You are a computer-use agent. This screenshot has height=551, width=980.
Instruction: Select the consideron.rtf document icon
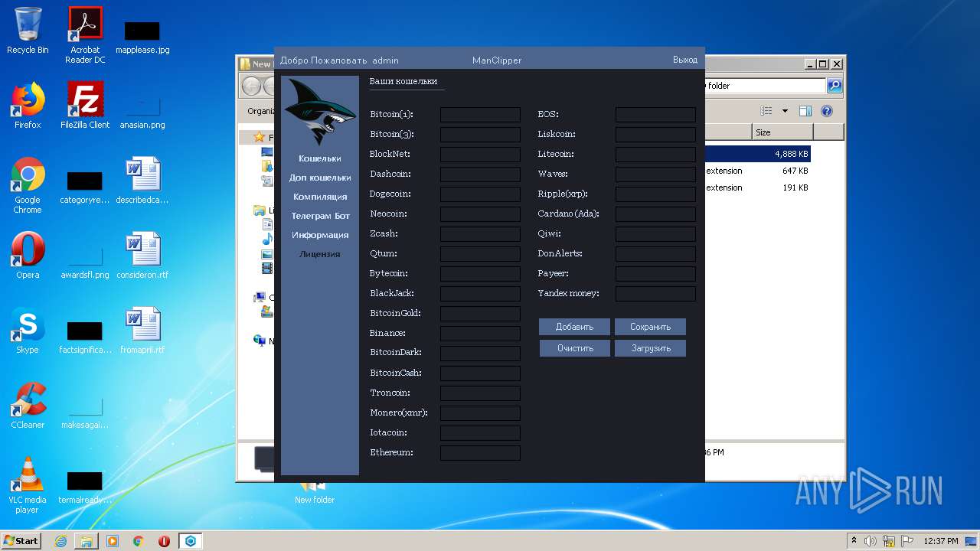click(142, 256)
